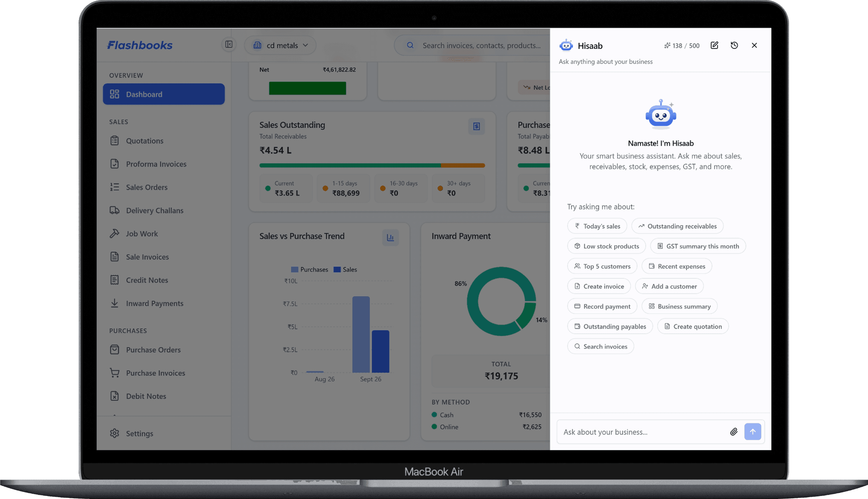Go to Proforma Invoices
The width and height of the screenshot is (868, 499).
point(164,164)
